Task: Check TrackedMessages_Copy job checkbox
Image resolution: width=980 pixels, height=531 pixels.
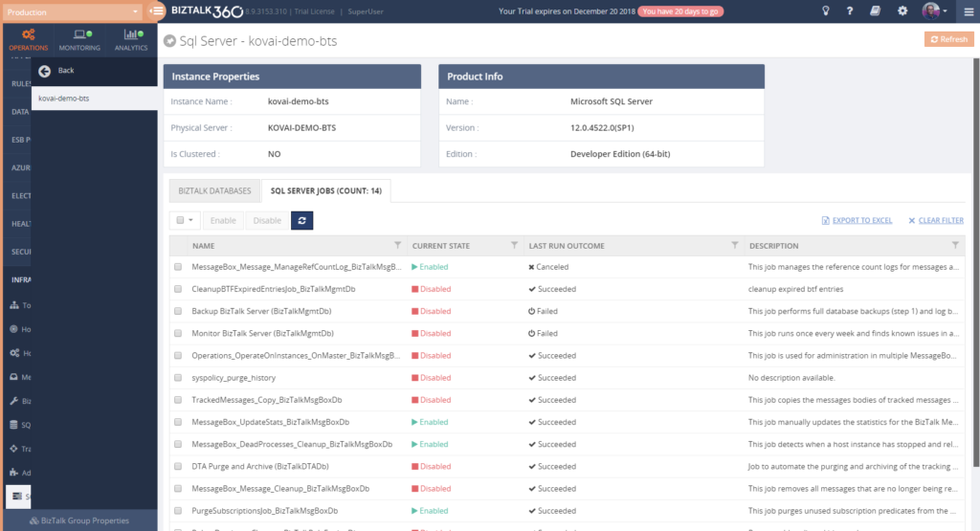Action: point(178,400)
